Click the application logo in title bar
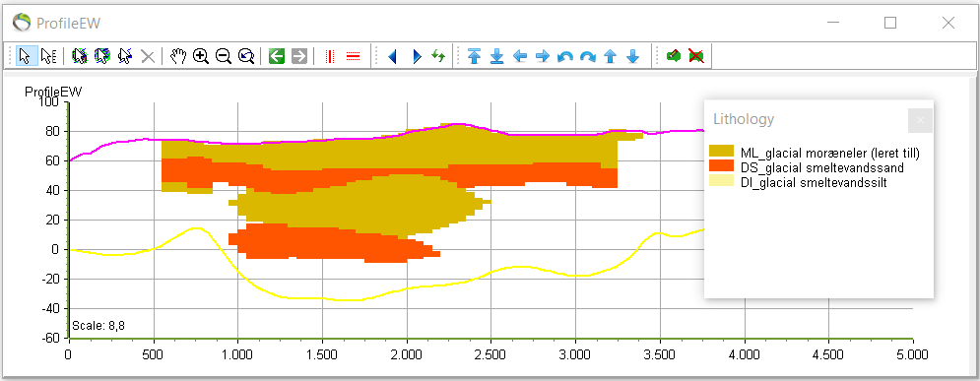 pos(22,23)
